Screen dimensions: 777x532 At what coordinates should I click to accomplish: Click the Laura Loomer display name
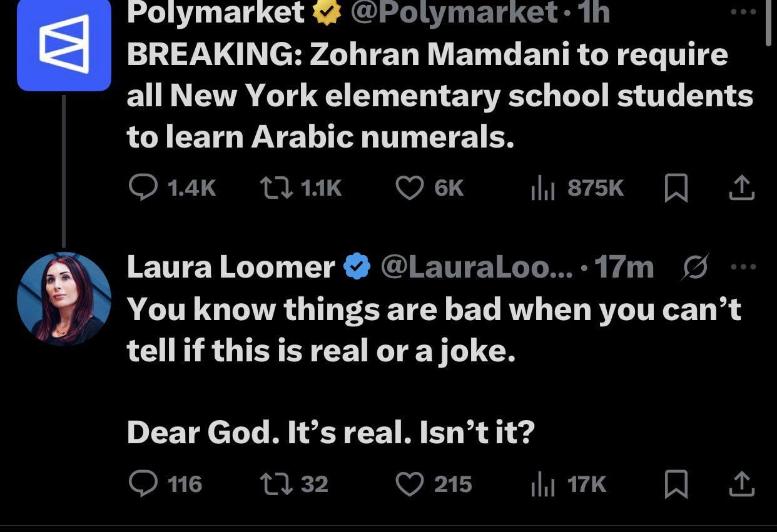[231, 267]
